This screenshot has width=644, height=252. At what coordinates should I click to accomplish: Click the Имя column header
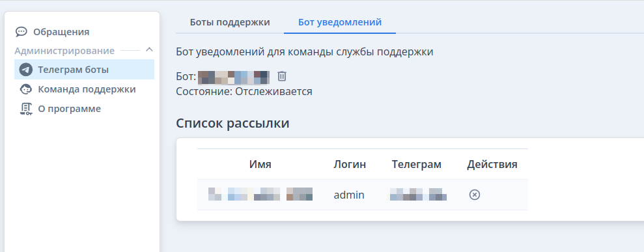tap(260, 165)
